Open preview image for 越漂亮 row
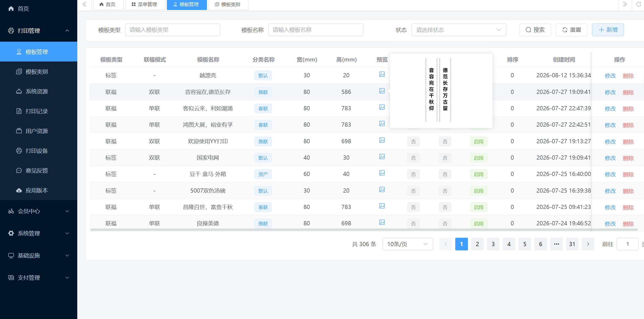The image size is (644, 319). point(382,74)
